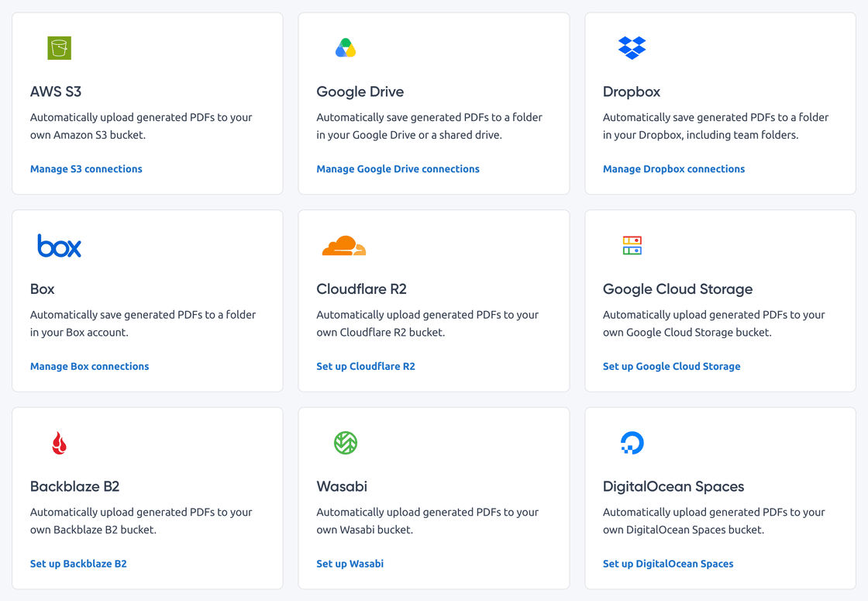Image resolution: width=868 pixels, height=601 pixels.
Task: Click the Dropbox card heading
Action: pyautogui.click(x=632, y=92)
